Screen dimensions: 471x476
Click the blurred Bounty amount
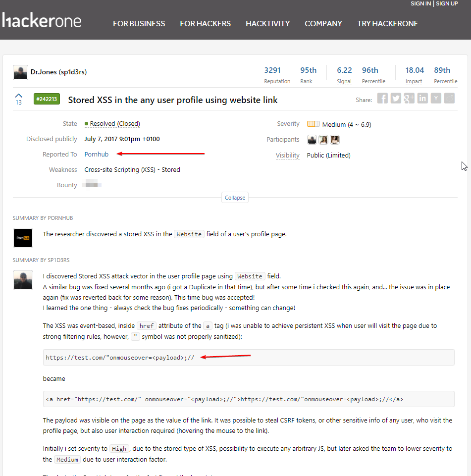click(x=91, y=184)
